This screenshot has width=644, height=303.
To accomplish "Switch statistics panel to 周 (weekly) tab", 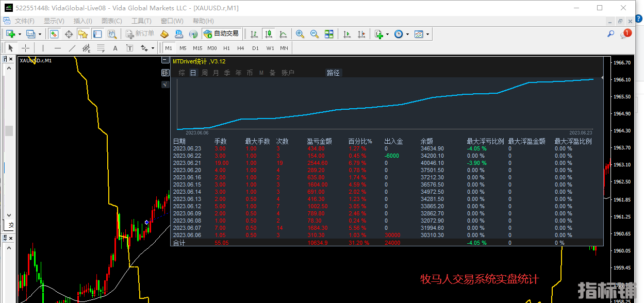I will coord(205,73).
